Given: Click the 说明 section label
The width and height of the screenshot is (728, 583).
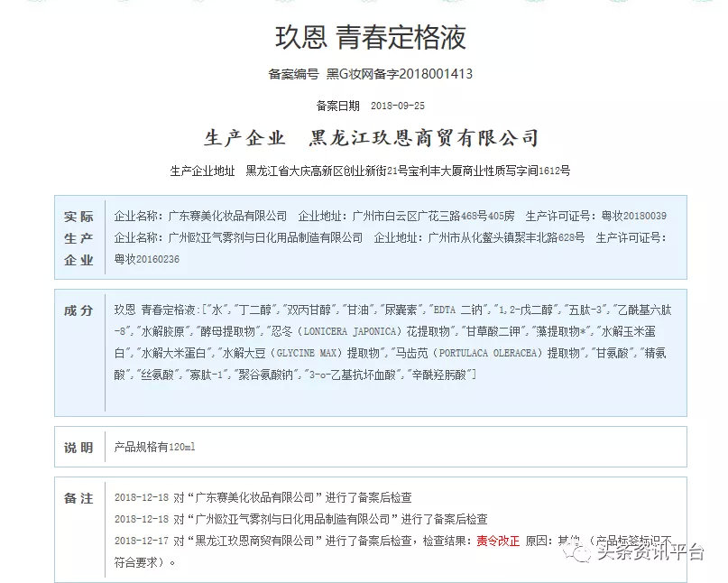Looking at the screenshot, I should click(78, 448).
